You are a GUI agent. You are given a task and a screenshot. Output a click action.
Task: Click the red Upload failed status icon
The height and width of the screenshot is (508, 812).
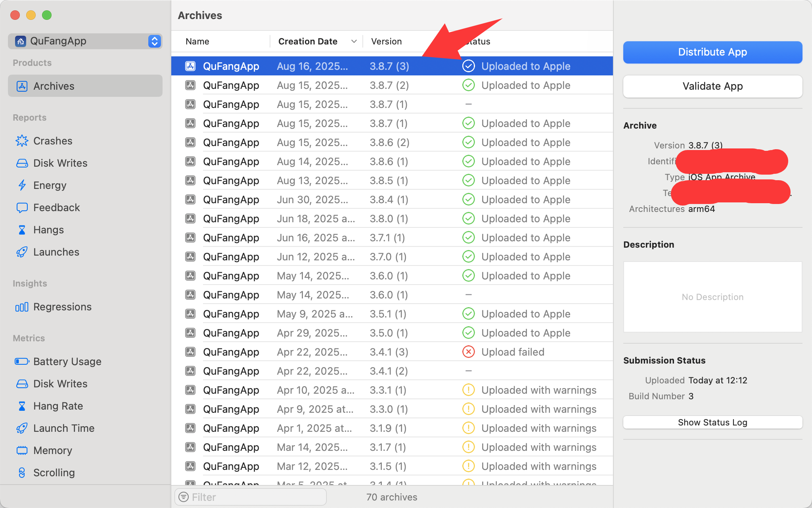tap(468, 352)
